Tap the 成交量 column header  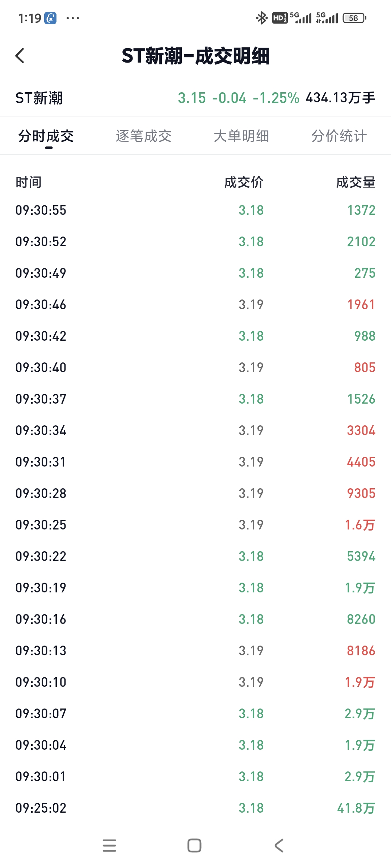pos(356,182)
